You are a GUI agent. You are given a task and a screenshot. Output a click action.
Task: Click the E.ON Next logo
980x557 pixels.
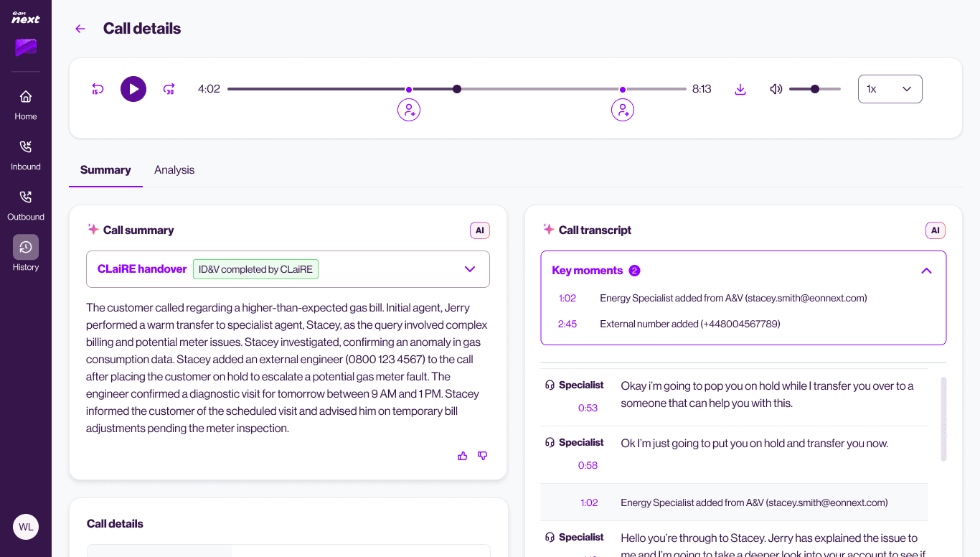click(26, 17)
